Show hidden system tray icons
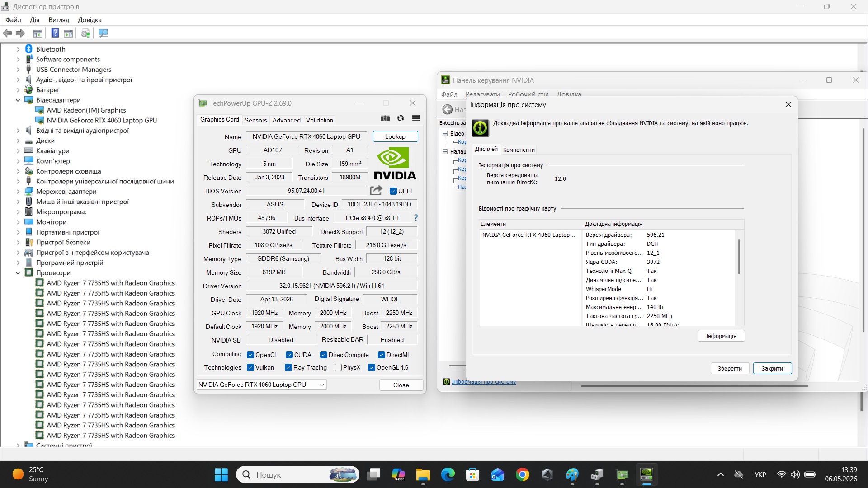The width and height of the screenshot is (868, 488). click(721, 474)
